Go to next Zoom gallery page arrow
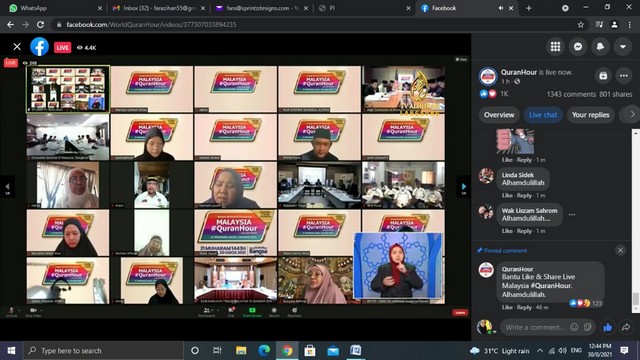This screenshot has height=360, width=640. tap(463, 187)
